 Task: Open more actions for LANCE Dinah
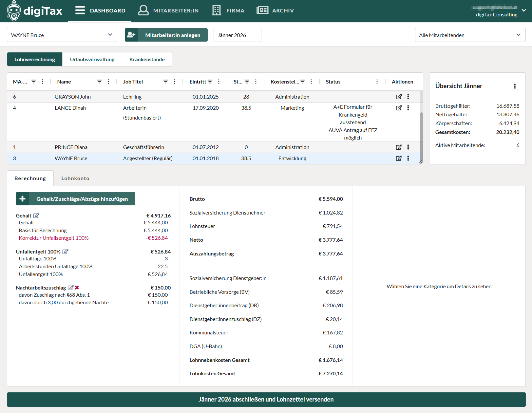408,108
